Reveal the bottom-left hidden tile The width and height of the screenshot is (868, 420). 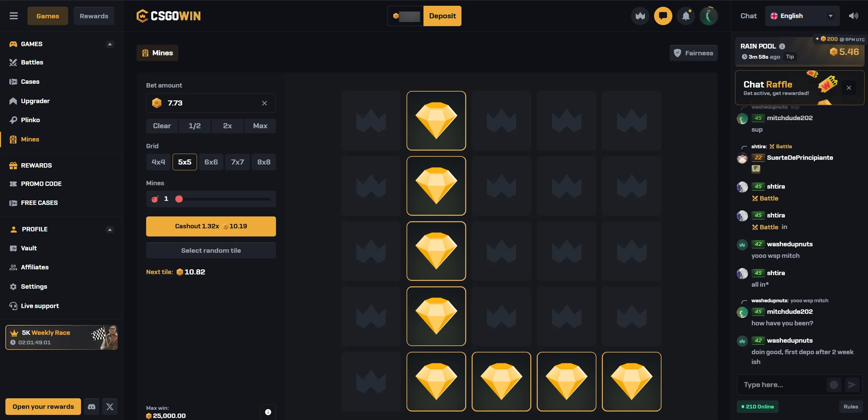tap(371, 382)
